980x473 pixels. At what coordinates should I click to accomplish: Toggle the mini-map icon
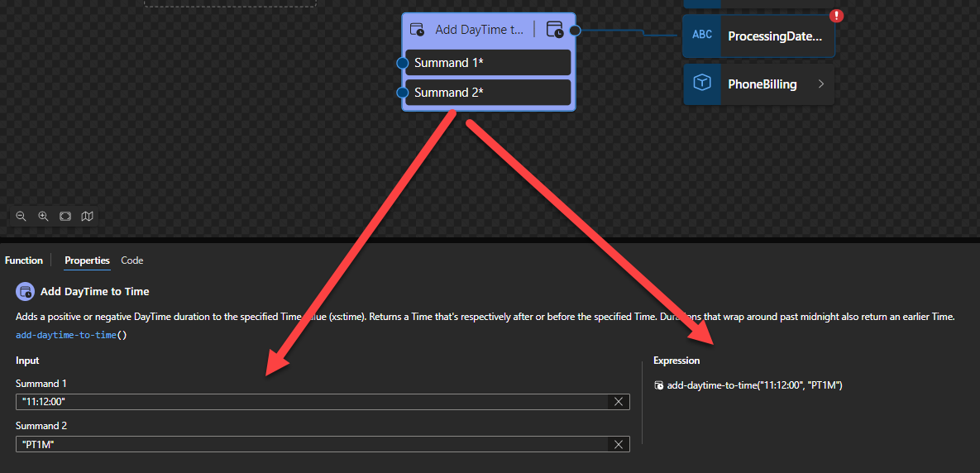[88, 217]
